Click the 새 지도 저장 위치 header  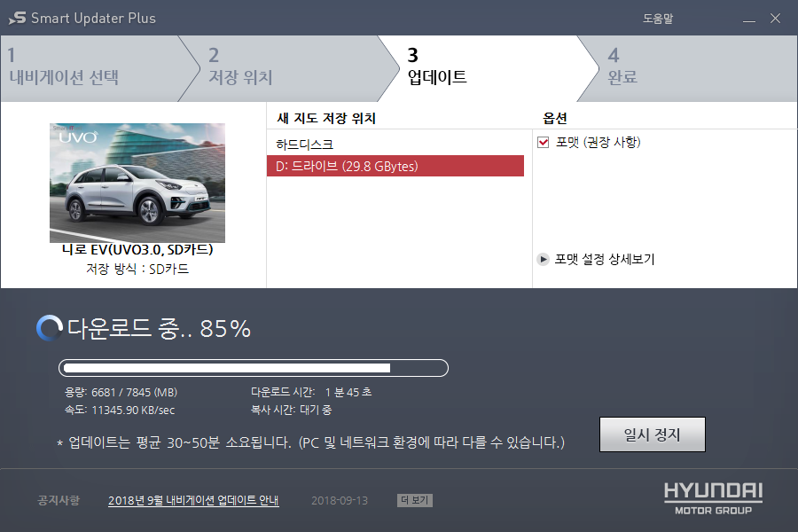(x=326, y=118)
